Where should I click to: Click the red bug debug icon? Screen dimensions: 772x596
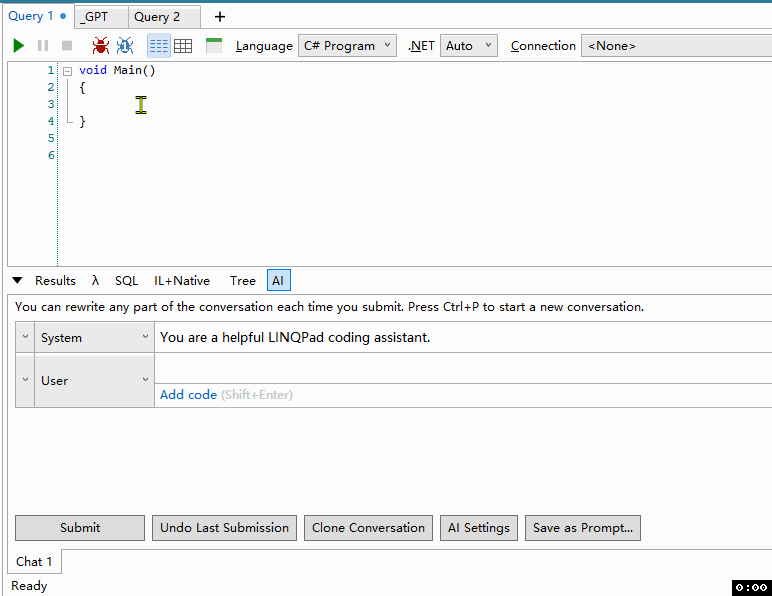pyautogui.click(x=101, y=46)
